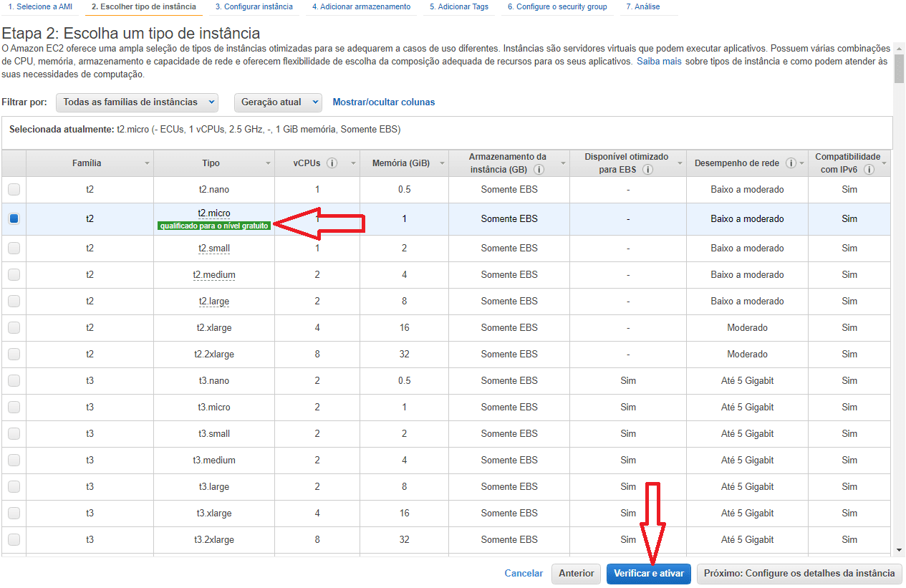Open Desempenho de rede column sort arrow
Screen dimensions: 906x588
(x=801, y=164)
